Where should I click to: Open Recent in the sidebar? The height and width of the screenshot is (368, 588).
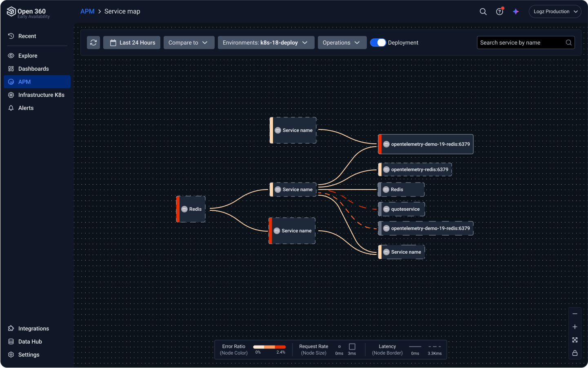click(x=37, y=36)
